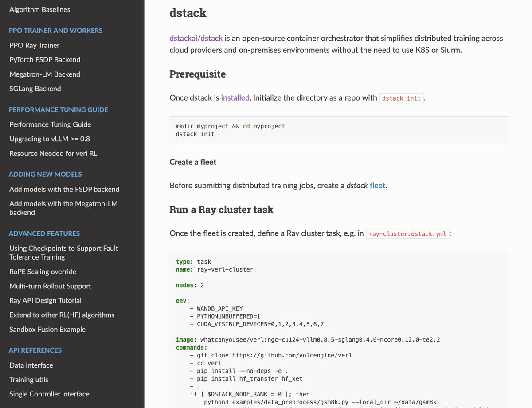Click the Run a Ray cluster task heading
Screen dimensions: 532x408
pyautogui.click(x=221, y=210)
